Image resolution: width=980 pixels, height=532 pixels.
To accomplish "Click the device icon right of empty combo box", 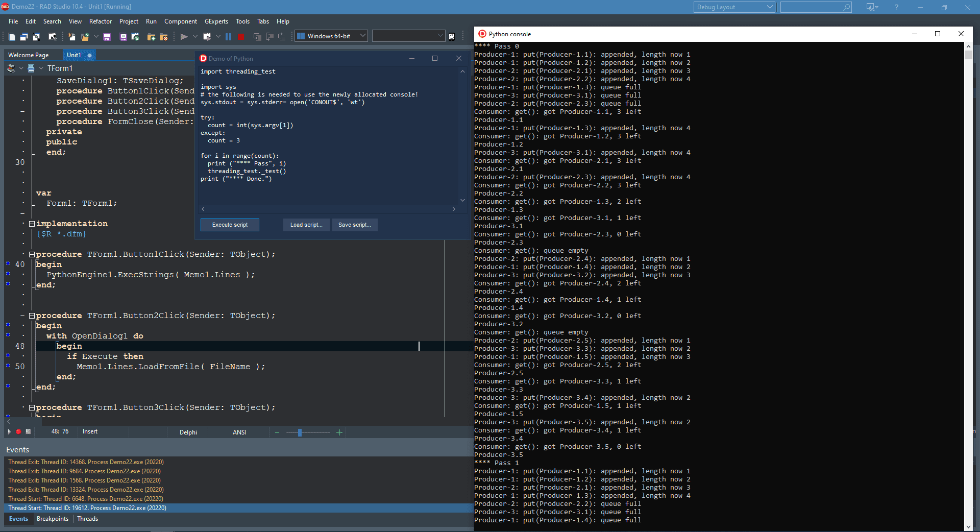I will pos(452,37).
